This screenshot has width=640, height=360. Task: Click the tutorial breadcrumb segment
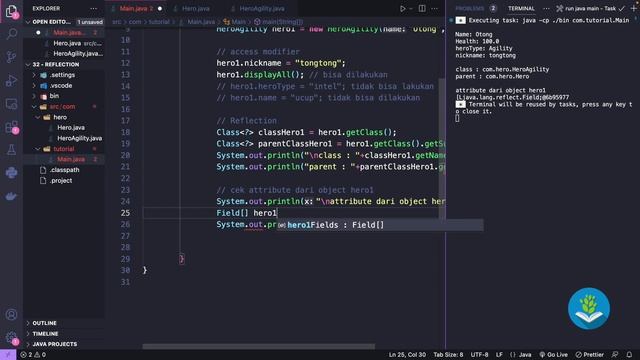click(159, 22)
